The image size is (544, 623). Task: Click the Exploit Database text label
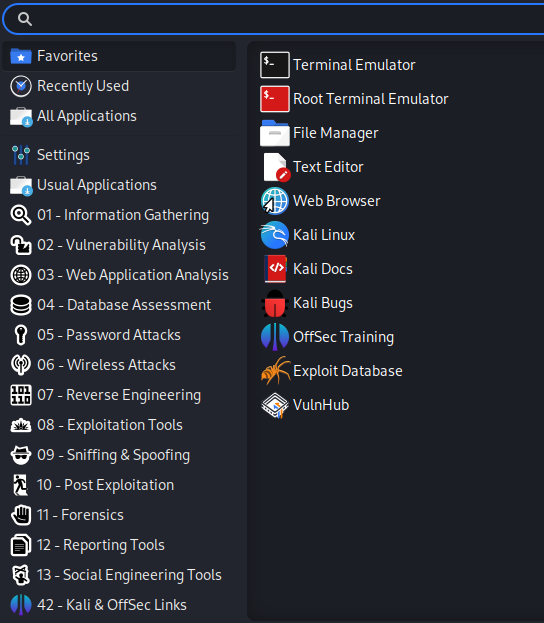(348, 371)
